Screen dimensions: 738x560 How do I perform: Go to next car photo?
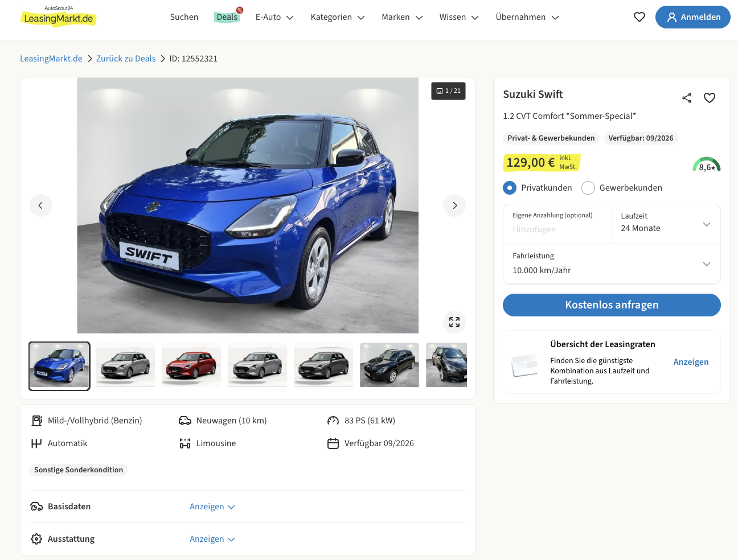[454, 205]
